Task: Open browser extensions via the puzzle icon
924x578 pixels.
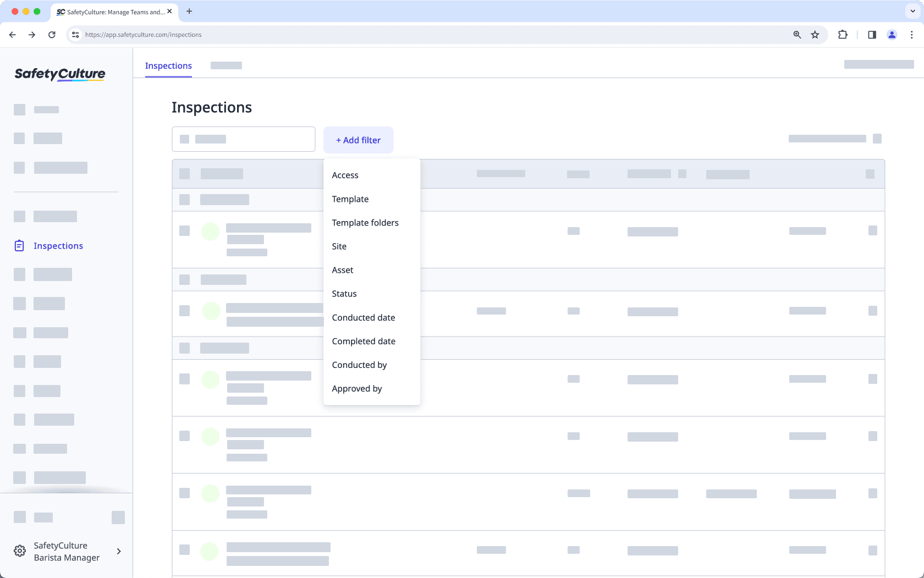Action: tap(843, 34)
